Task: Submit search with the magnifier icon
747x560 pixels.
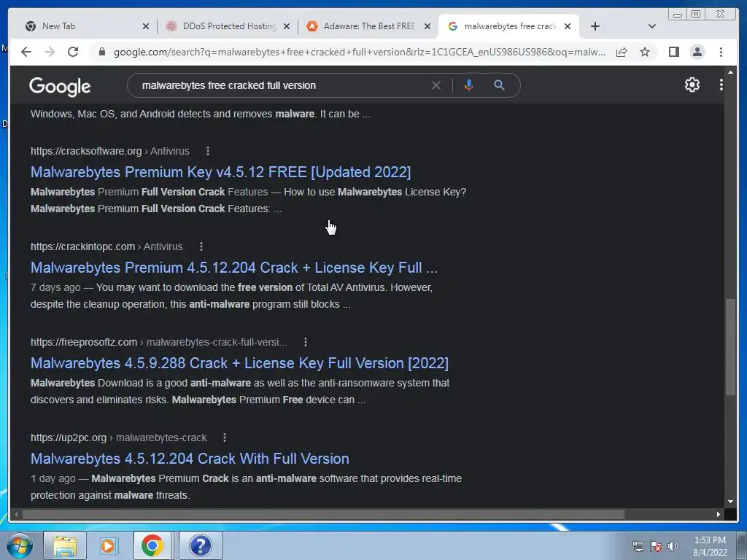Action: pyautogui.click(x=499, y=85)
